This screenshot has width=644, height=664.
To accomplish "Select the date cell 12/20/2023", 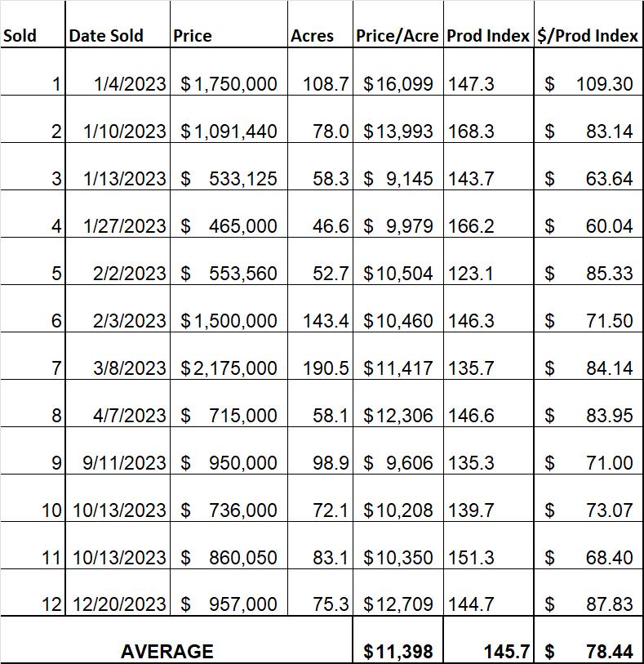I will [x=118, y=593].
